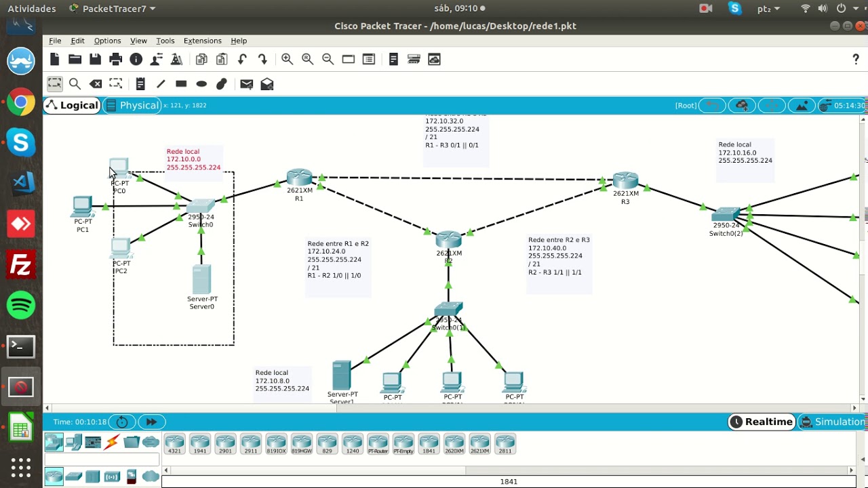Open Atividades overview
The height and width of the screenshot is (488, 868).
(32, 8)
